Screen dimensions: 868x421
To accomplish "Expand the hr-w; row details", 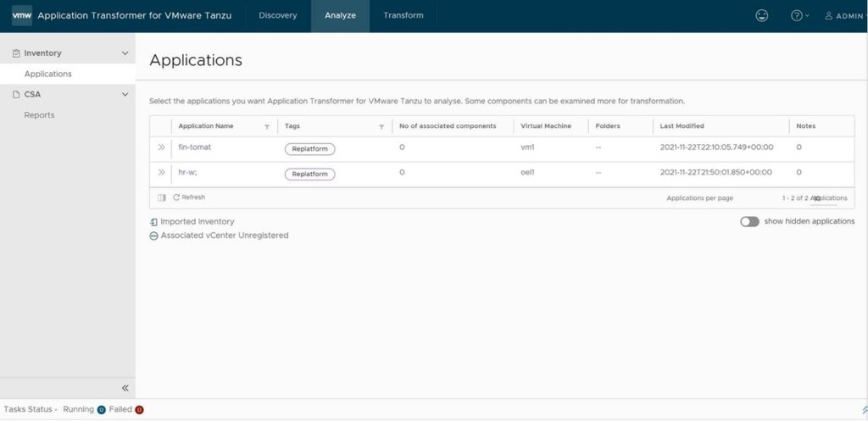I will click(x=161, y=173).
